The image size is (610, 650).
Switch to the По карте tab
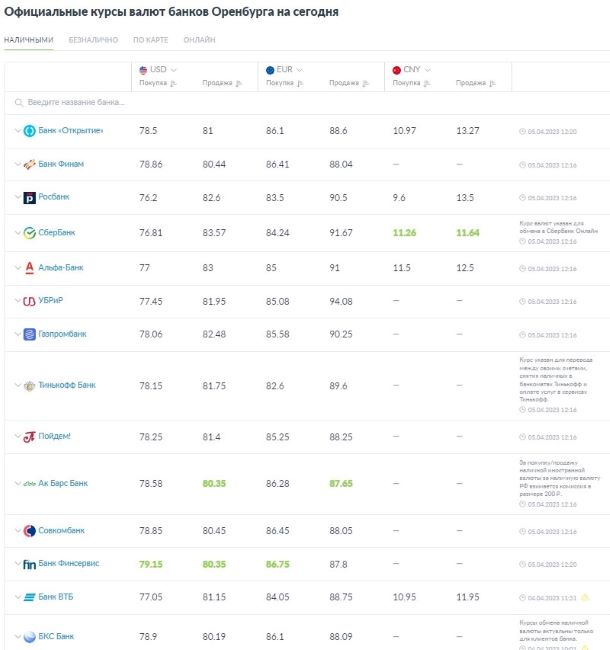(150, 40)
